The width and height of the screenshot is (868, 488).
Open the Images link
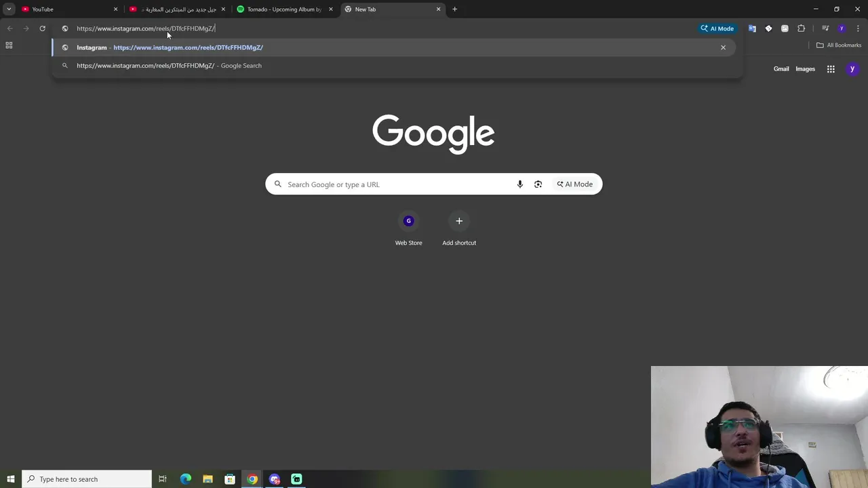(x=805, y=69)
